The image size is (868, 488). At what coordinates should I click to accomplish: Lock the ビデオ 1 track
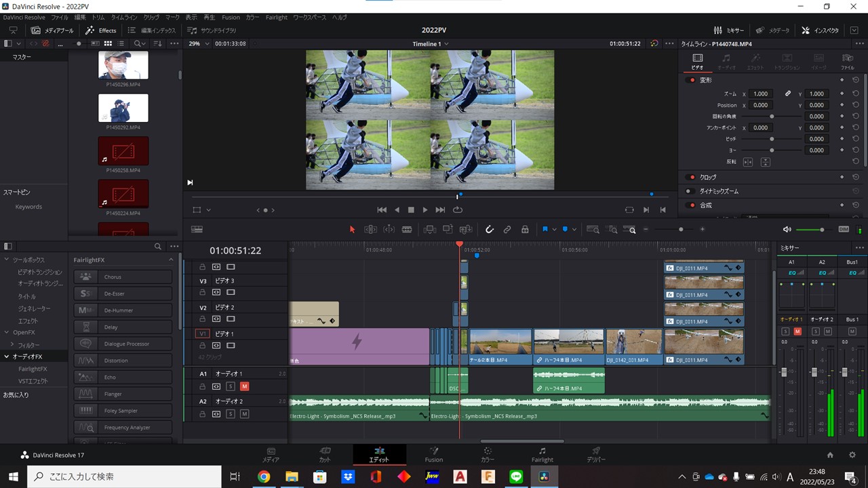pyautogui.click(x=202, y=346)
